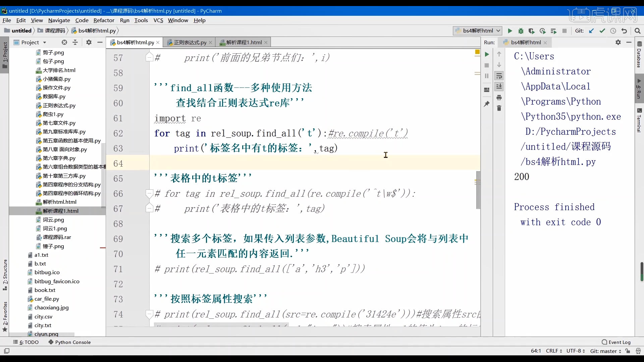Close the bs4解析html.py editor tab
Screen dimensions: 644x362
pyautogui.click(x=158, y=43)
